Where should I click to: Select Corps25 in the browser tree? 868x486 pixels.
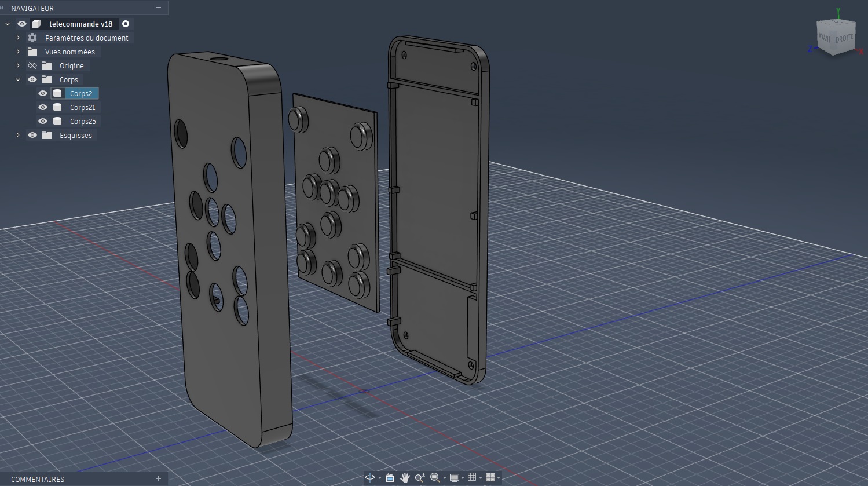83,121
